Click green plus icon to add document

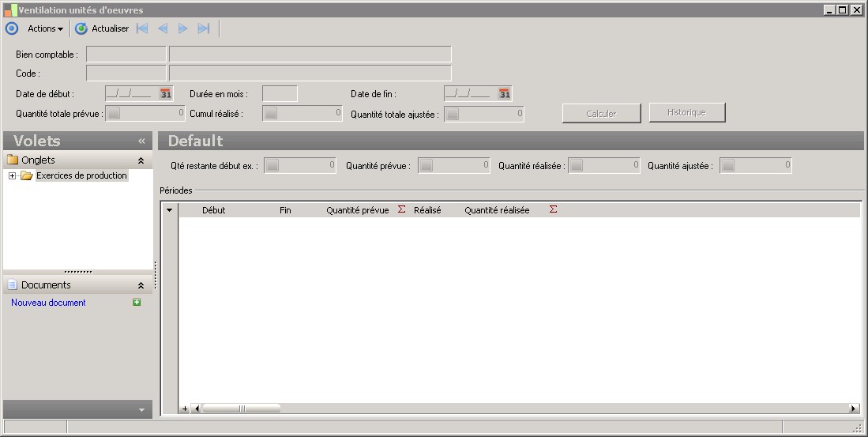tap(137, 302)
